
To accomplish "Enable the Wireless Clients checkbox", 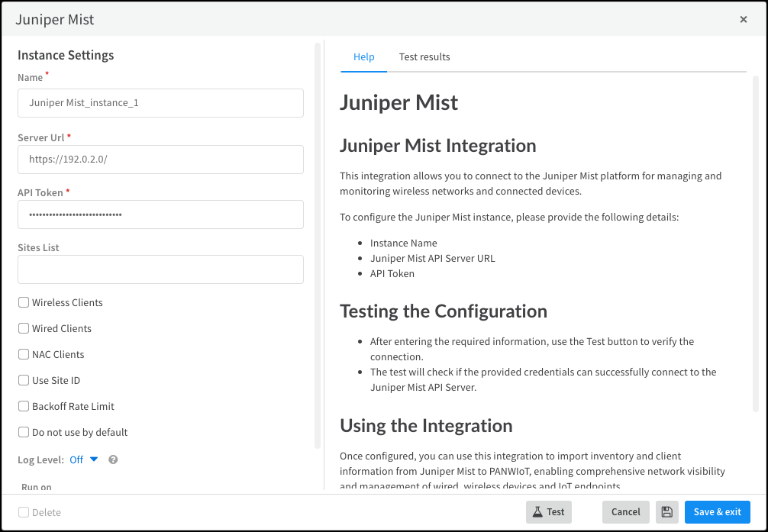I will 24,303.
